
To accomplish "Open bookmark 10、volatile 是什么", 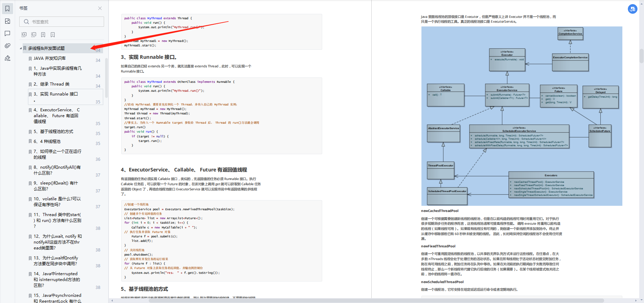I will pyautogui.click(x=57, y=202).
